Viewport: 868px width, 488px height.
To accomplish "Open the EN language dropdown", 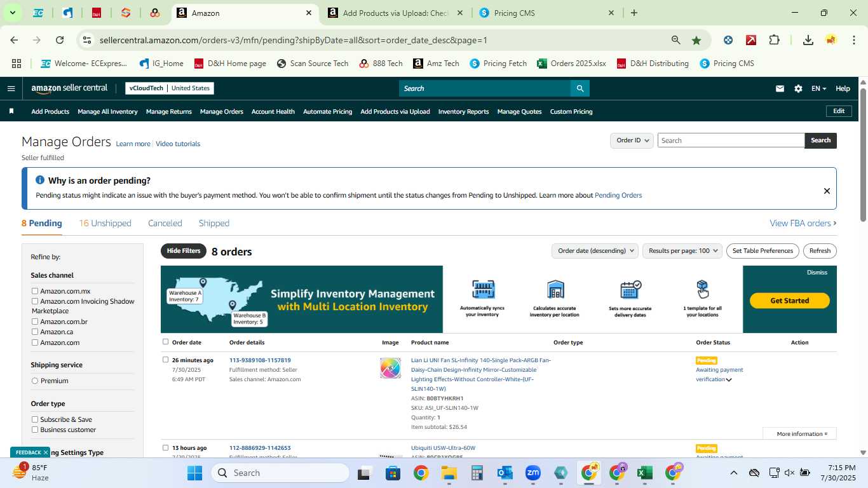I will (818, 88).
